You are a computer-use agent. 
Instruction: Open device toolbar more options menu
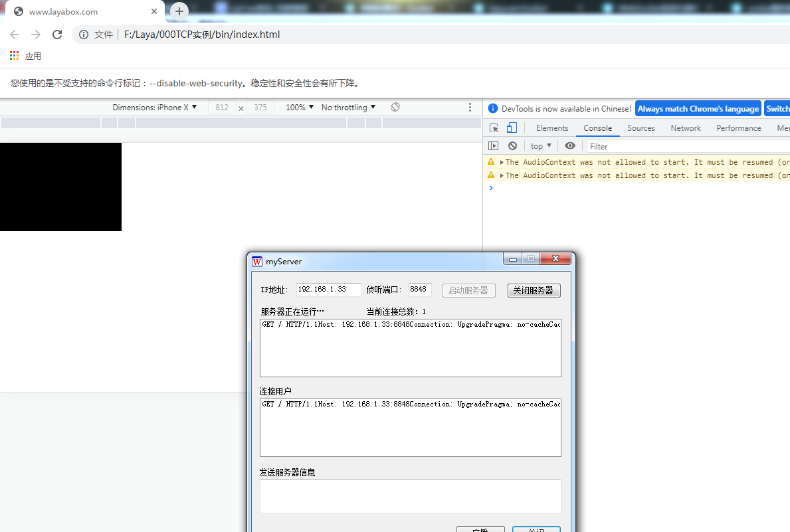pos(470,108)
